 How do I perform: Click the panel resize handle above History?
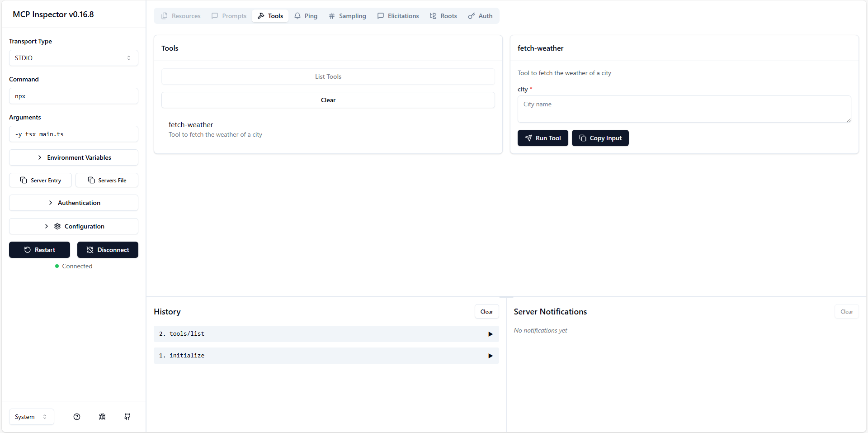point(506,297)
